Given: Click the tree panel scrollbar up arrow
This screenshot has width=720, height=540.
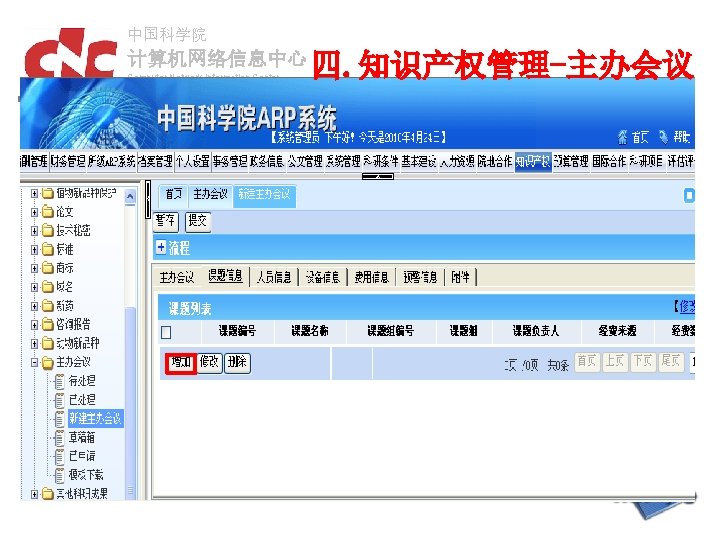Looking at the screenshot, I should (130, 197).
